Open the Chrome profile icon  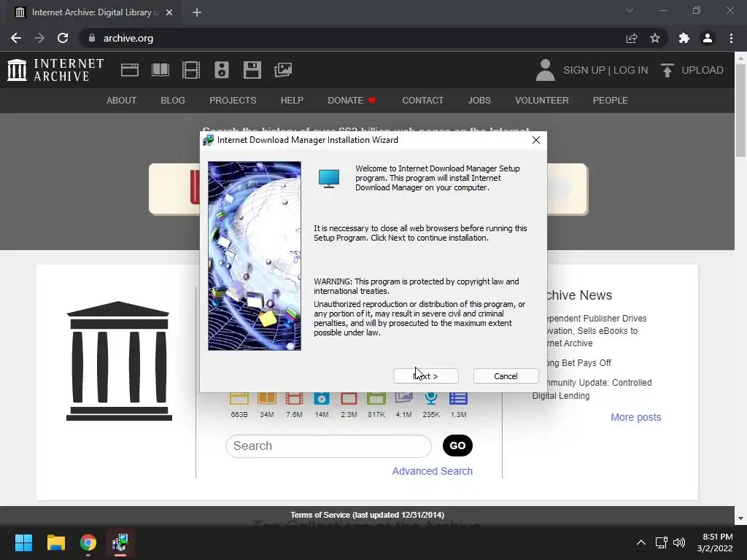pos(708,38)
